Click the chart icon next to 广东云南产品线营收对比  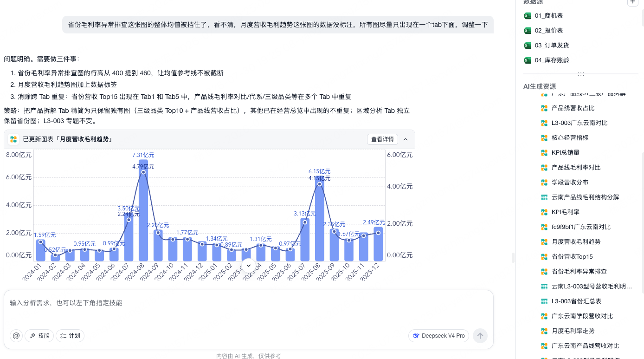(544, 346)
